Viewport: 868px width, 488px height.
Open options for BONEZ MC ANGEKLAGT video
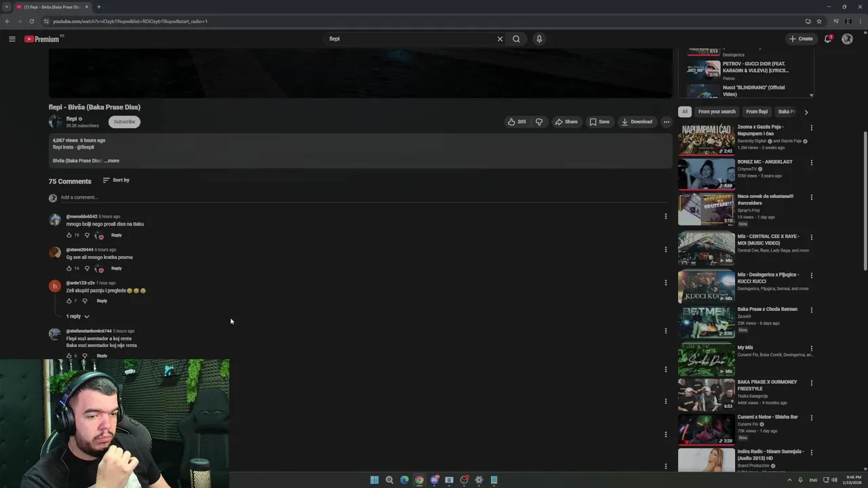pyautogui.click(x=811, y=163)
